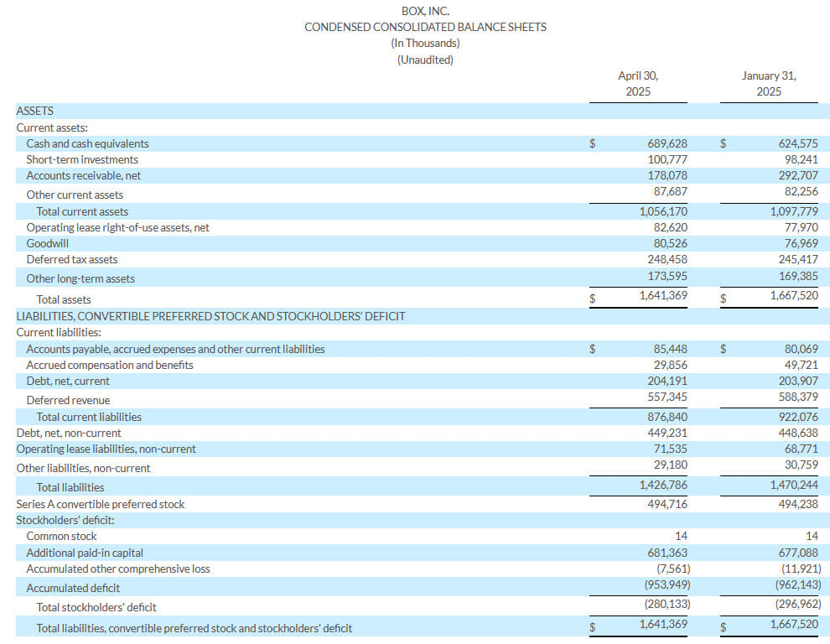Image resolution: width=830 pixels, height=644 pixels.
Task: Click the "Stockholders' deficit:" label
Action: (65, 520)
